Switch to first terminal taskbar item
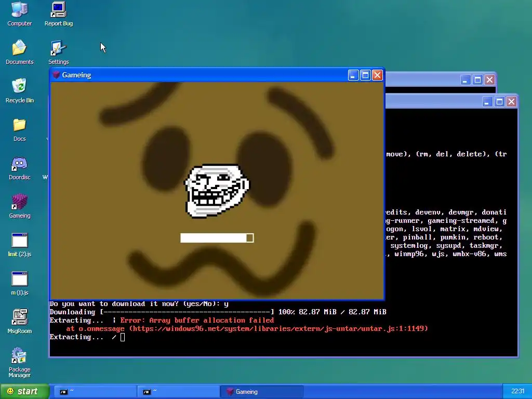This screenshot has width=532, height=399. [95, 392]
